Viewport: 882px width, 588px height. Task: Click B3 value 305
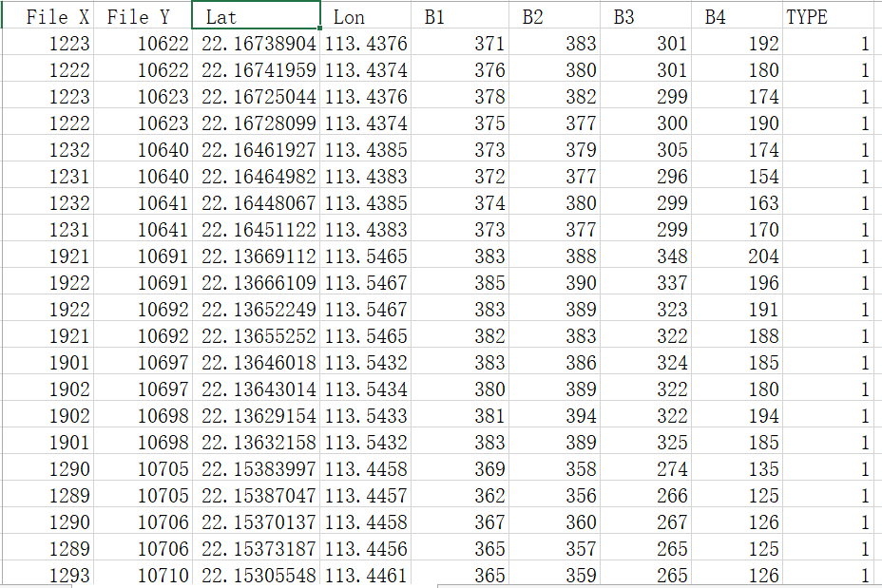[645, 149]
